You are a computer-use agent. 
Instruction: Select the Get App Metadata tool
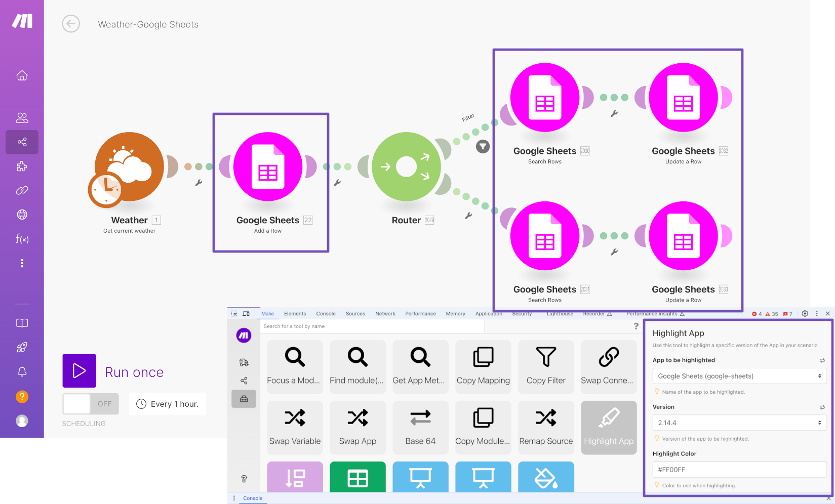pyautogui.click(x=420, y=367)
